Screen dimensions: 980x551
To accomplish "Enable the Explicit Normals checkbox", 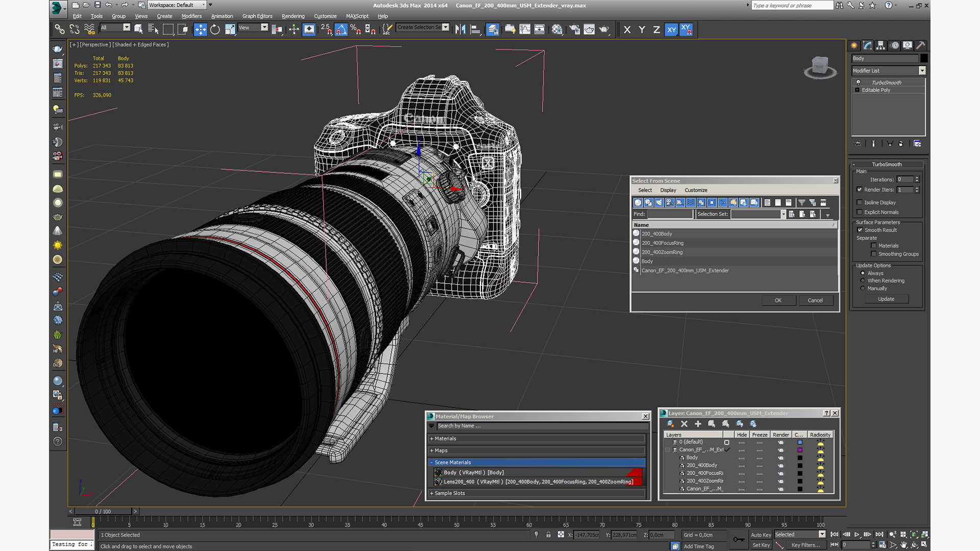I will [860, 212].
